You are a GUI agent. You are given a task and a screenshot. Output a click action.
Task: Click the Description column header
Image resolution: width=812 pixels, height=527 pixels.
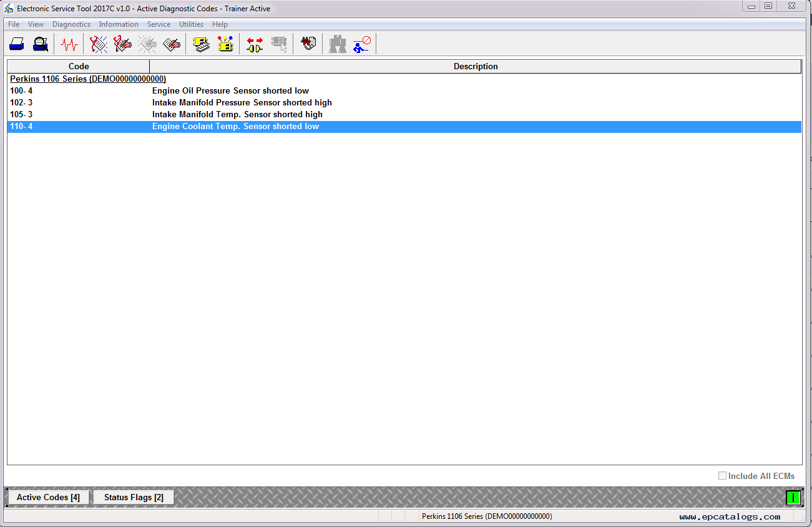pyautogui.click(x=476, y=66)
